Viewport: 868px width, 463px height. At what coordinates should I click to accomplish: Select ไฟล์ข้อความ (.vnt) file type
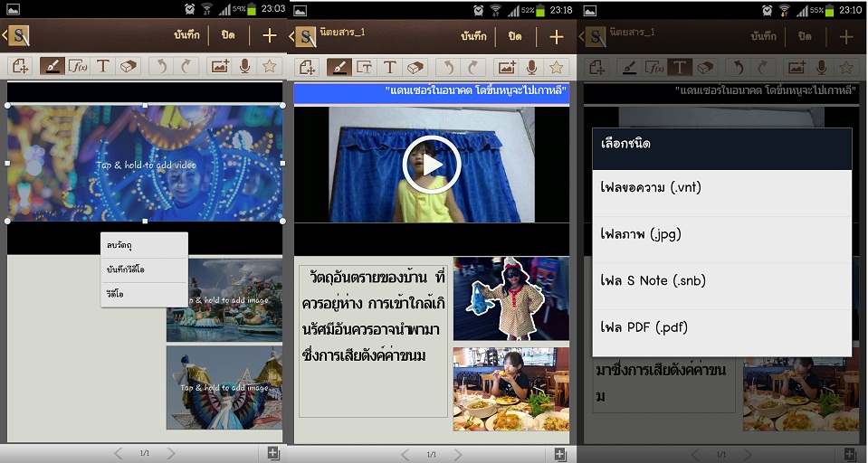click(722, 193)
